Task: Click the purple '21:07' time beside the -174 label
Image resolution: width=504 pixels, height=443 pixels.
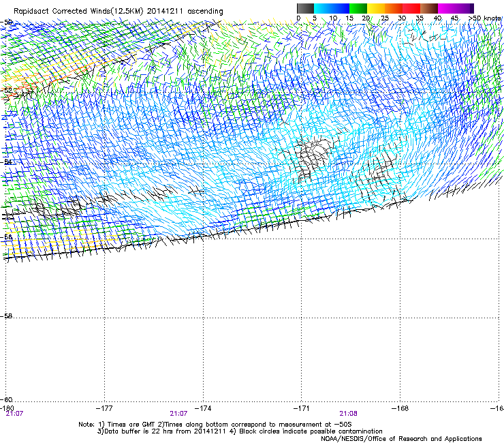Action: point(178,414)
